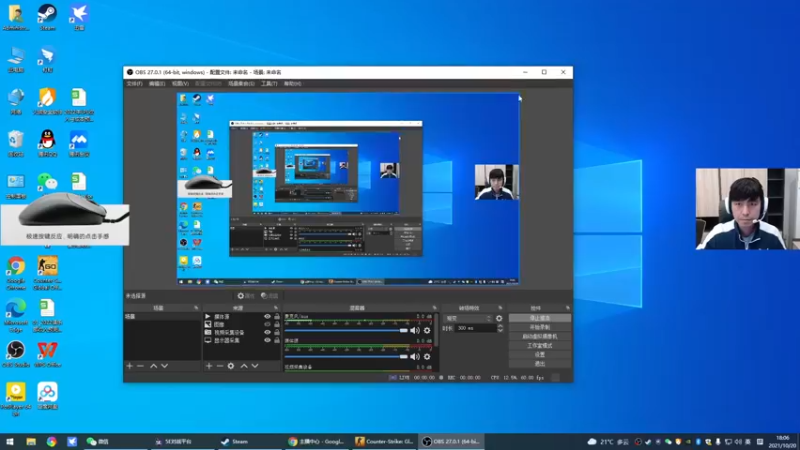Image resolution: width=800 pixels, height=450 pixels.
Task: Open OBS Studio desktop shortcut
Action: tap(16, 354)
